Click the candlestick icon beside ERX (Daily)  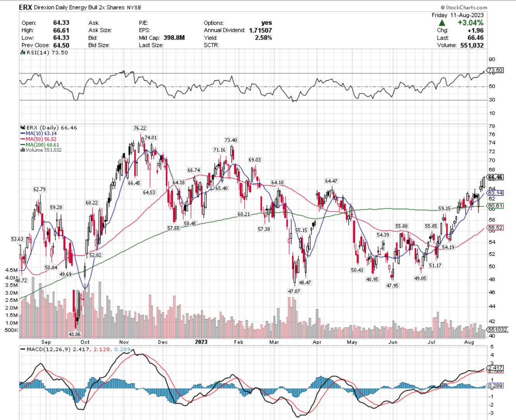23,128
